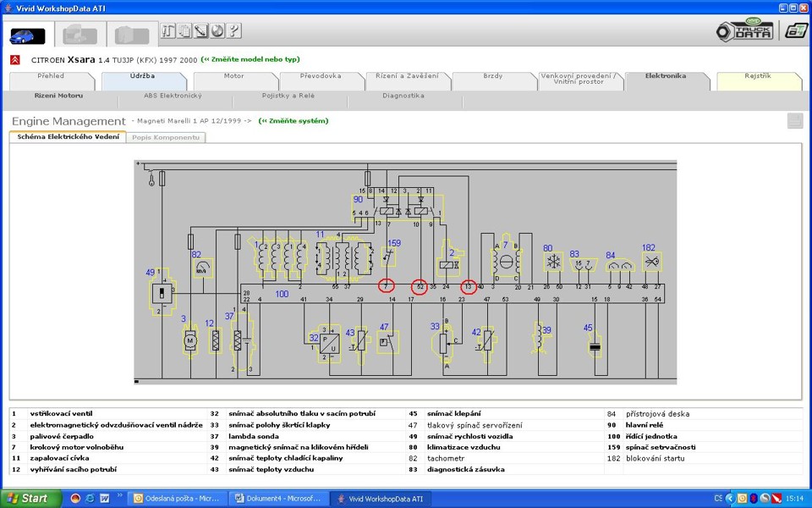Click instrument panel symbol 84
Screen dimensions: 812x508
click(620, 266)
